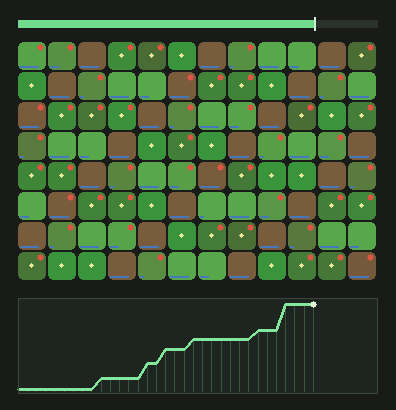396x410 pixels.
Task: Click the yellow diamond on the bottom-left corner tile
Action: pos(32,266)
